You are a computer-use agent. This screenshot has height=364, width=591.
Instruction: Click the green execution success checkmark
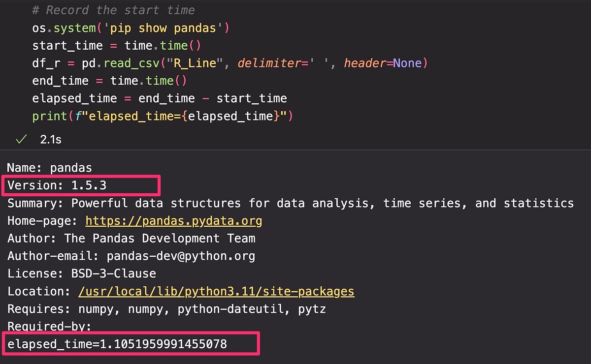21,139
